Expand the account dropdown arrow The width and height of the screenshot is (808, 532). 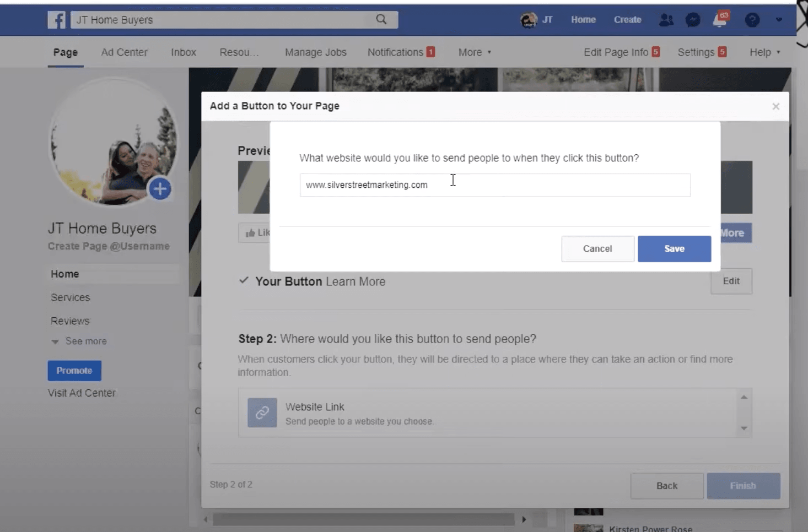click(x=778, y=20)
